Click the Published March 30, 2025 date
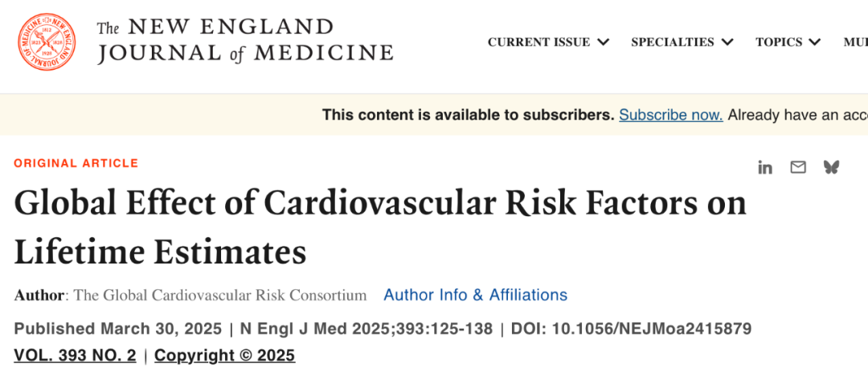The width and height of the screenshot is (868, 376). pos(117,329)
